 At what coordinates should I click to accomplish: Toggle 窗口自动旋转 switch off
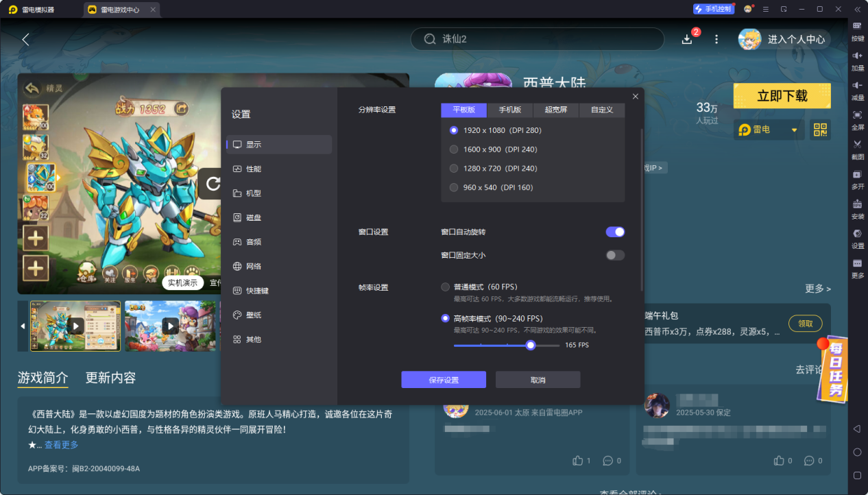click(615, 232)
